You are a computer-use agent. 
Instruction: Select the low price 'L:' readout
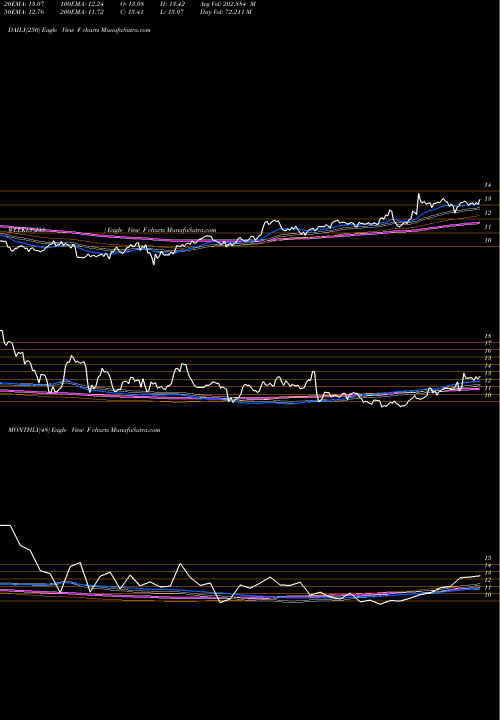[174, 12]
